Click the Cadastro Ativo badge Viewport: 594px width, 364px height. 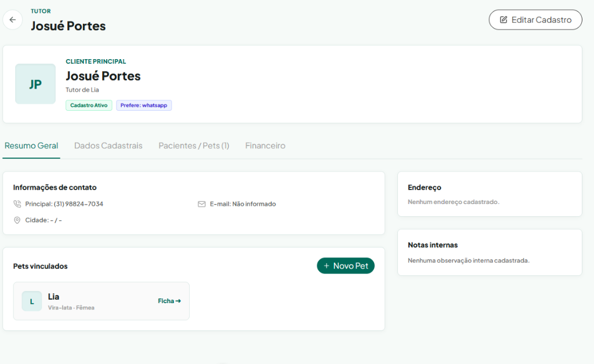tap(89, 105)
